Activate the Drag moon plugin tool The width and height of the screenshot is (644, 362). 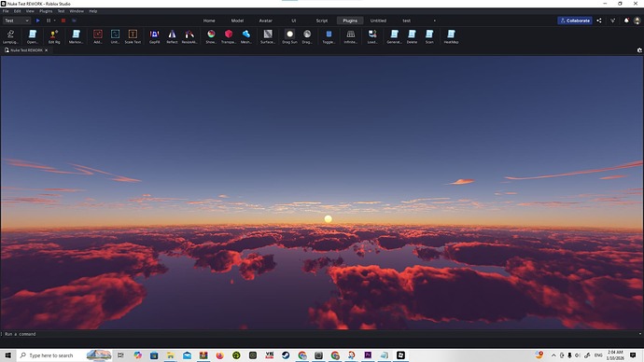307,36
